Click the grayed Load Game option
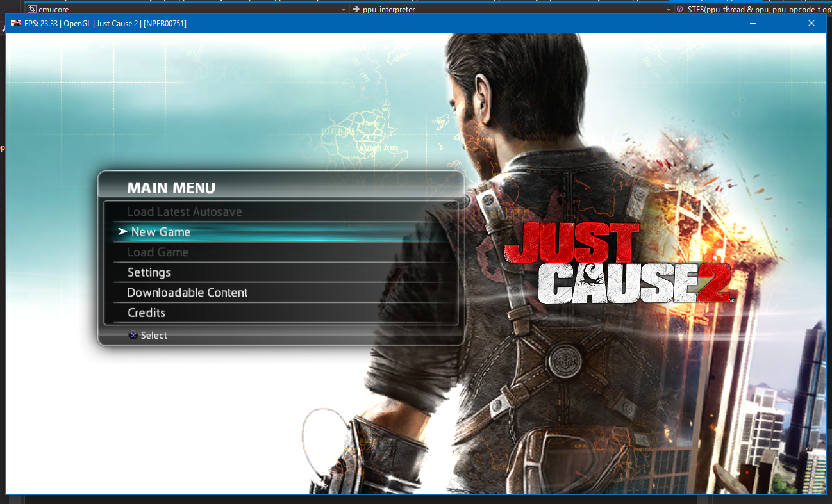This screenshot has width=832, height=504. (158, 252)
